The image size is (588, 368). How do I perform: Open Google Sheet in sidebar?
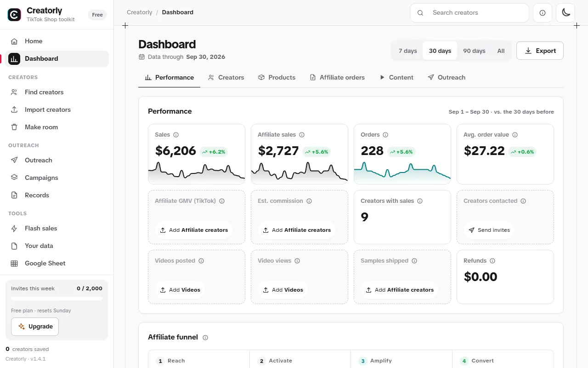(57, 263)
